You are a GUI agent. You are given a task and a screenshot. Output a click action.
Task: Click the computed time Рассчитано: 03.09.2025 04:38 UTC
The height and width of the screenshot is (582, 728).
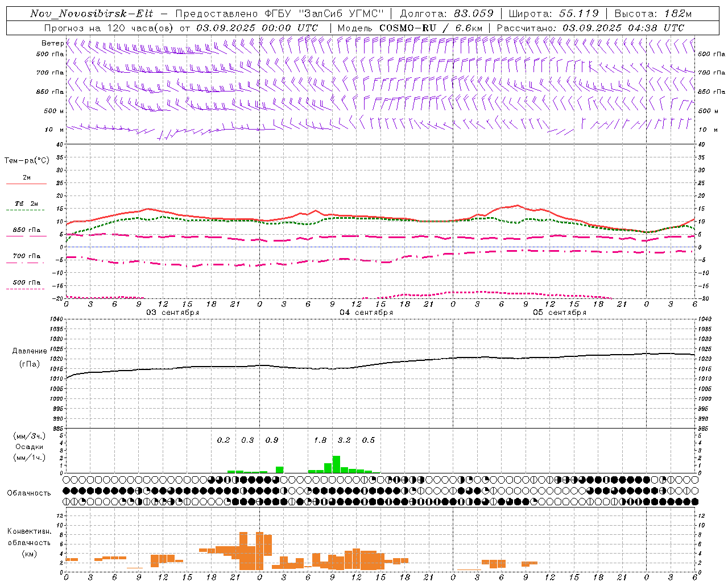pyautogui.click(x=590, y=28)
